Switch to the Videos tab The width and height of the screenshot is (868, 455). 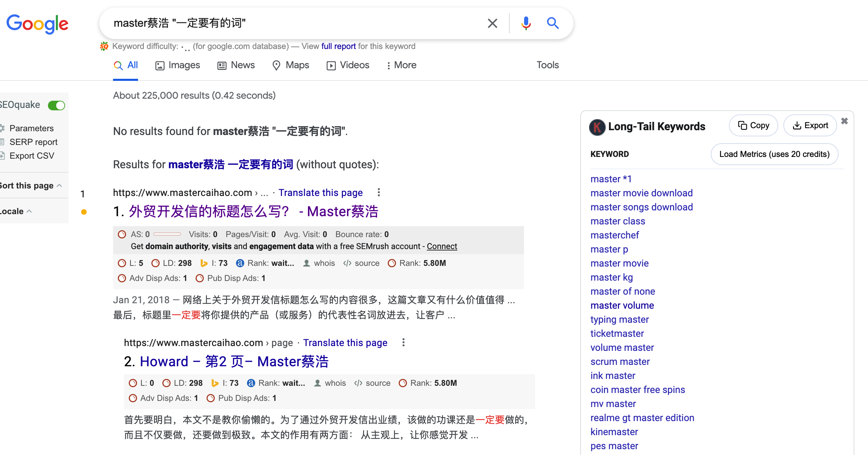click(348, 65)
